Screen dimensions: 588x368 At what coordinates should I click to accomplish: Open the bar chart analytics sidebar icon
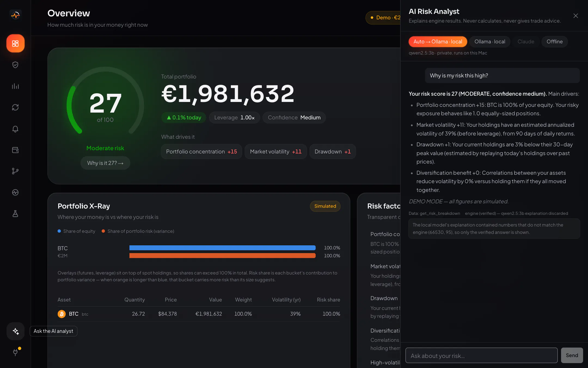[x=15, y=86]
